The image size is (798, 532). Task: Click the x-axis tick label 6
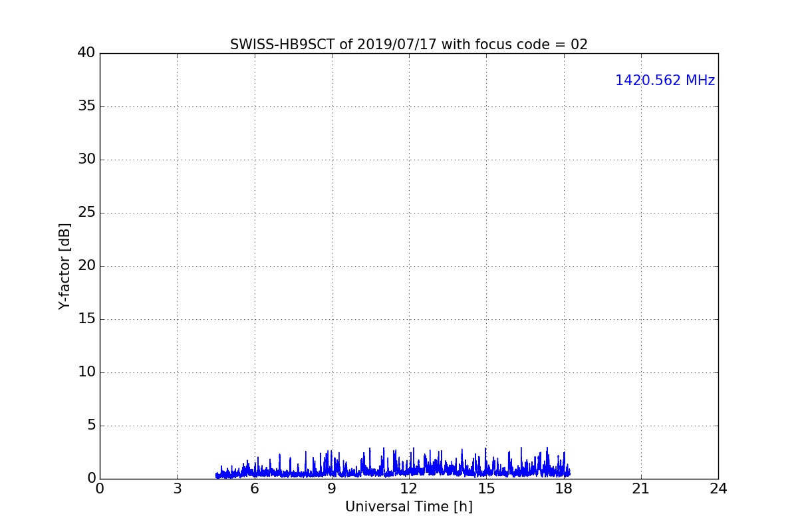[x=254, y=489]
